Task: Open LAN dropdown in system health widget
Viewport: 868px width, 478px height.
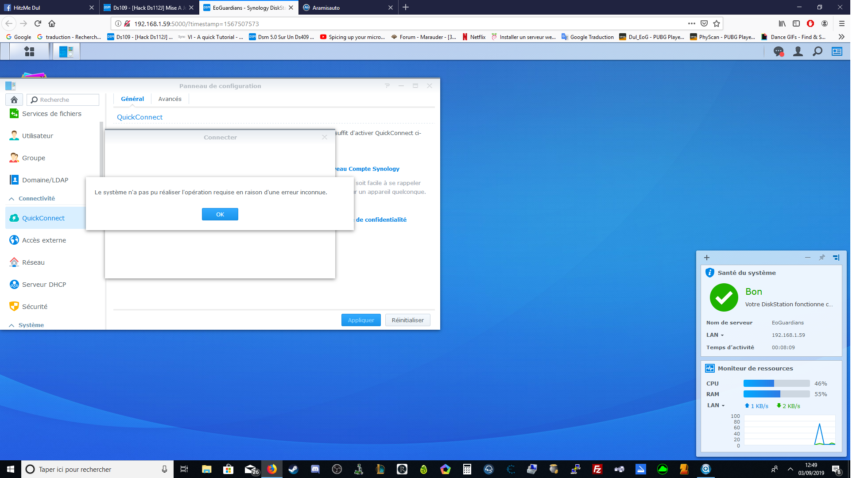Action: pos(715,335)
